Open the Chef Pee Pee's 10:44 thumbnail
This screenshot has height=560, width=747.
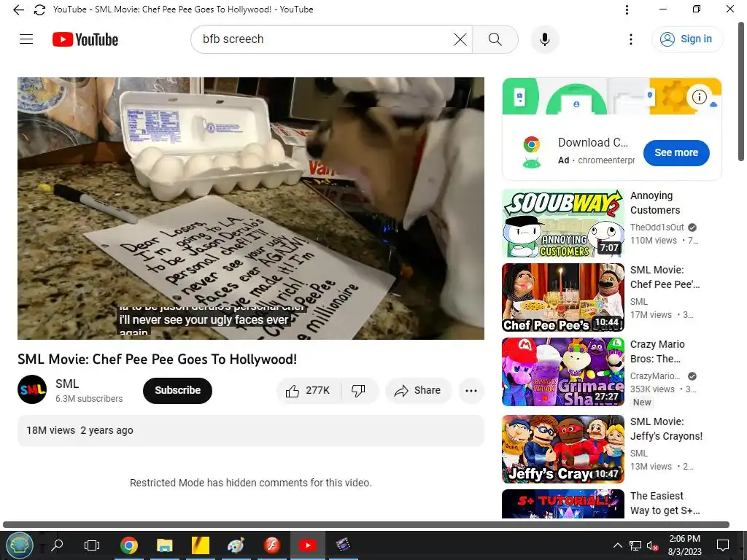pyautogui.click(x=563, y=297)
